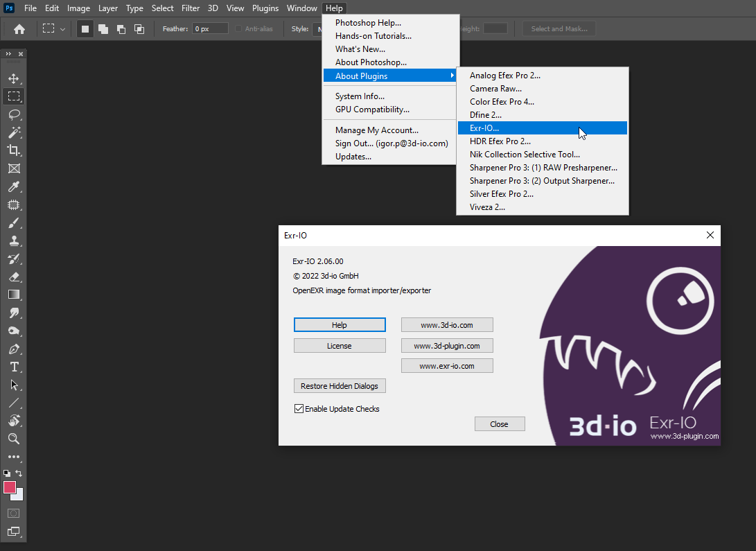The width and height of the screenshot is (756, 551).
Task: Select the Gradient tool
Action: click(13, 295)
